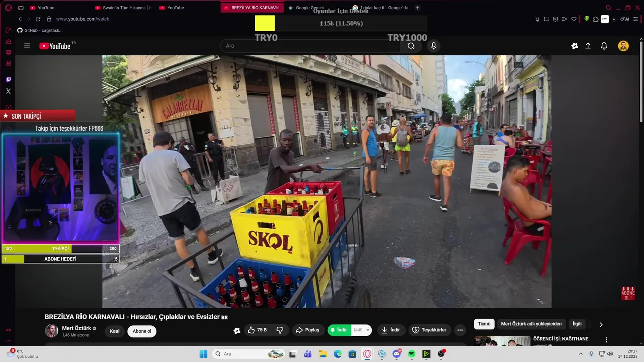Select 'Mert Öztürk adlı yükleyiciden' chip
The height and width of the screenshot is (362, 644).
[531, 324]
